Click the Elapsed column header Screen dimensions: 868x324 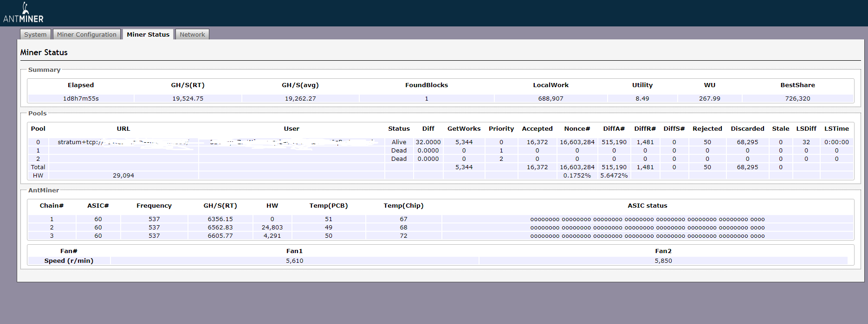pyautogui.click(x=81, y=85)
